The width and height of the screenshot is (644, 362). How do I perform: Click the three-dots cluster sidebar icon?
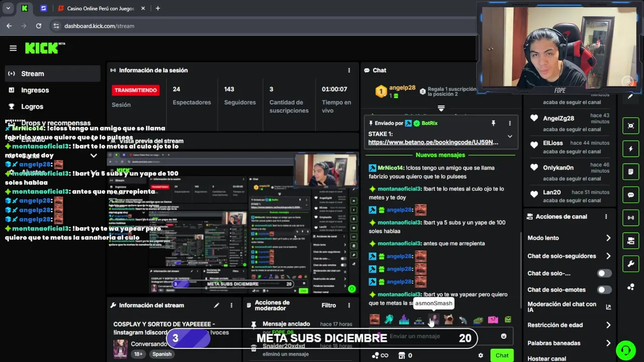tap(631, 287)
